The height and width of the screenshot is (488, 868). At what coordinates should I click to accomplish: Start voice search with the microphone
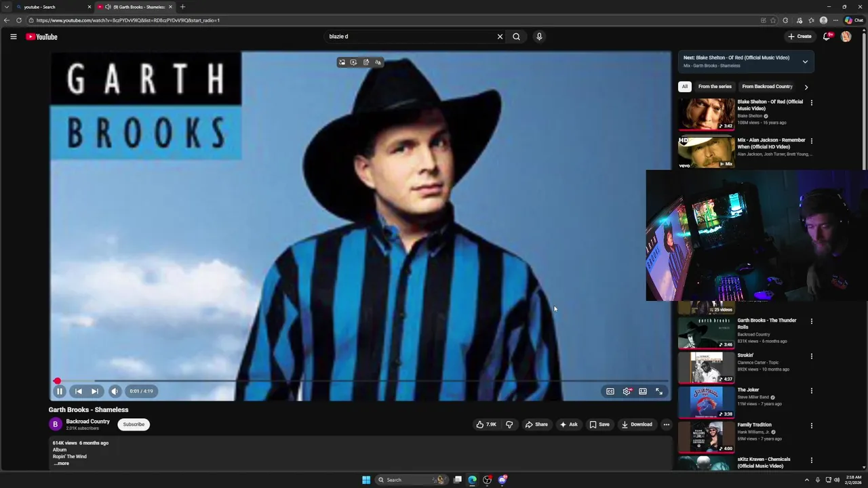[539, 37]
